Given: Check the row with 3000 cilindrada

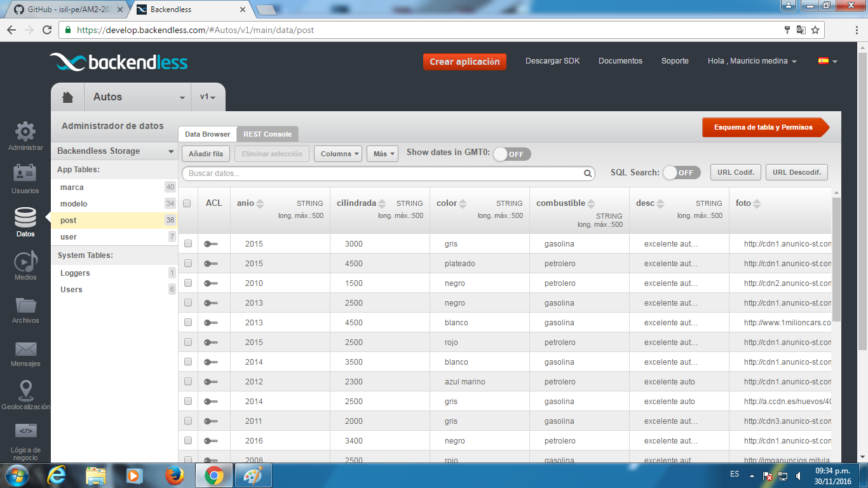Looking at the screenshot, I should (x=188, y=243).
